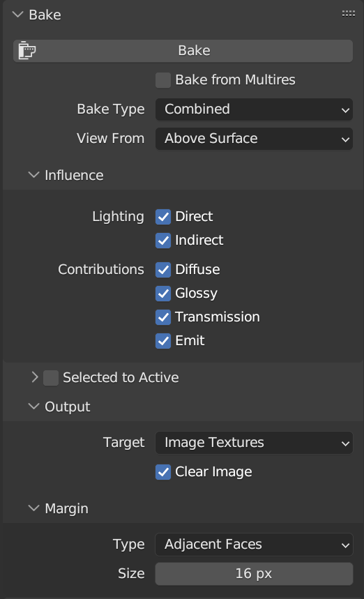Open the View From Above Surface dropdown

(254, 139)
